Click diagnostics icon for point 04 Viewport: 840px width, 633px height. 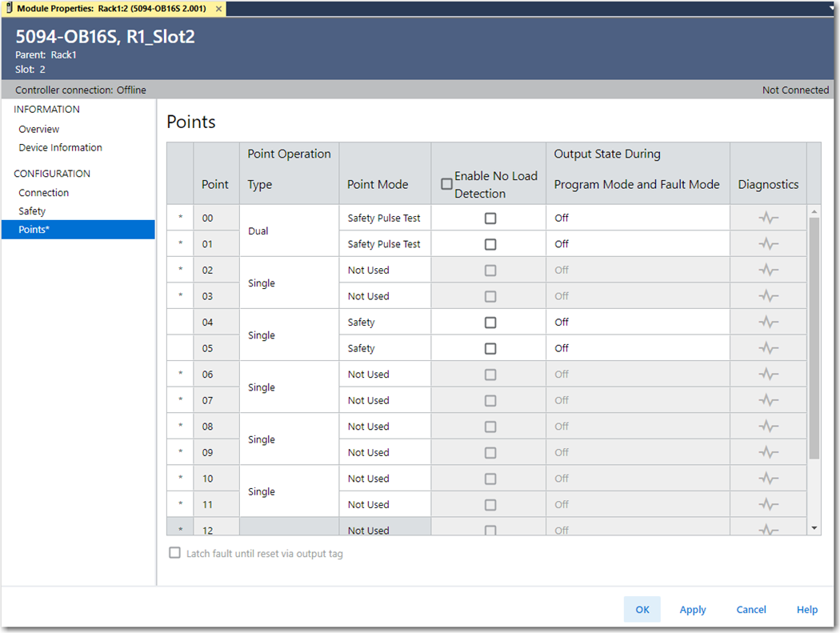tap(768, 322)
